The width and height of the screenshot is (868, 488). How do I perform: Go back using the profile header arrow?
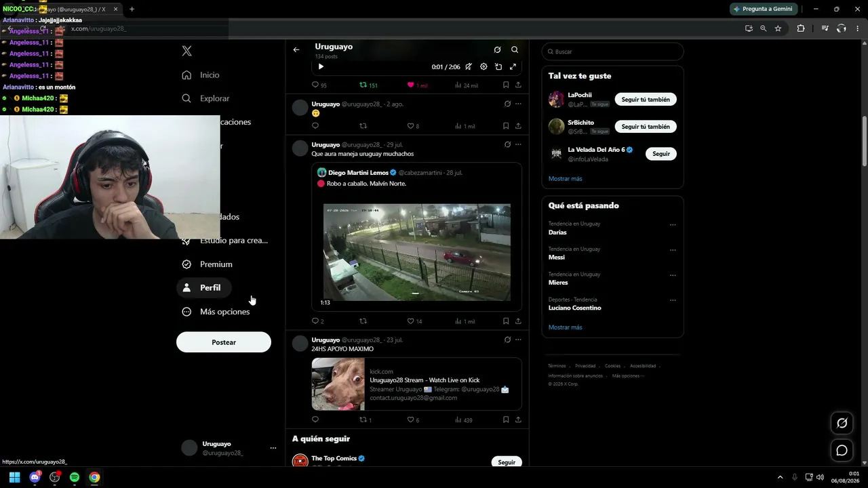(296, 49)
